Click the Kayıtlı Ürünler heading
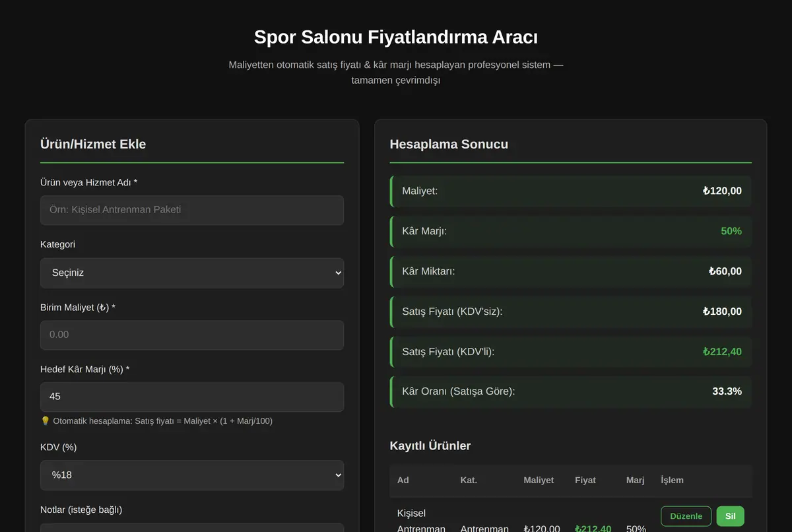Viewport: 792px width, 532px height. (x=430, y=446)
